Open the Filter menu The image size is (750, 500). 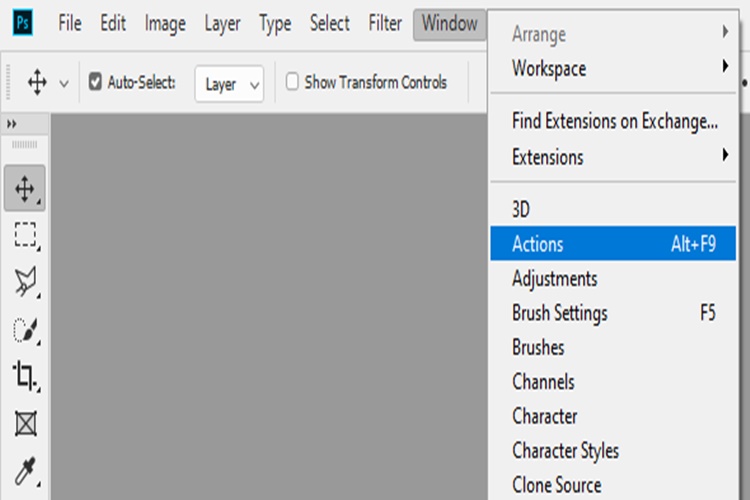pos(385,23)
